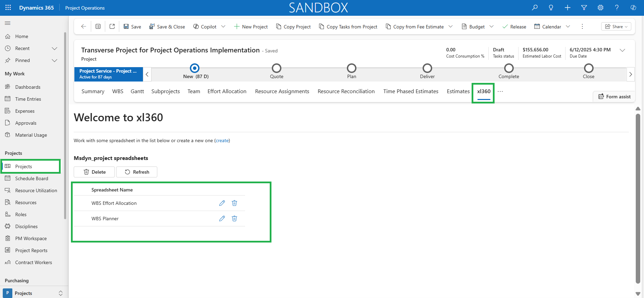Switch to the Time Phased Estimates tab
Screen dimensions: 644x298
point(411,91)
